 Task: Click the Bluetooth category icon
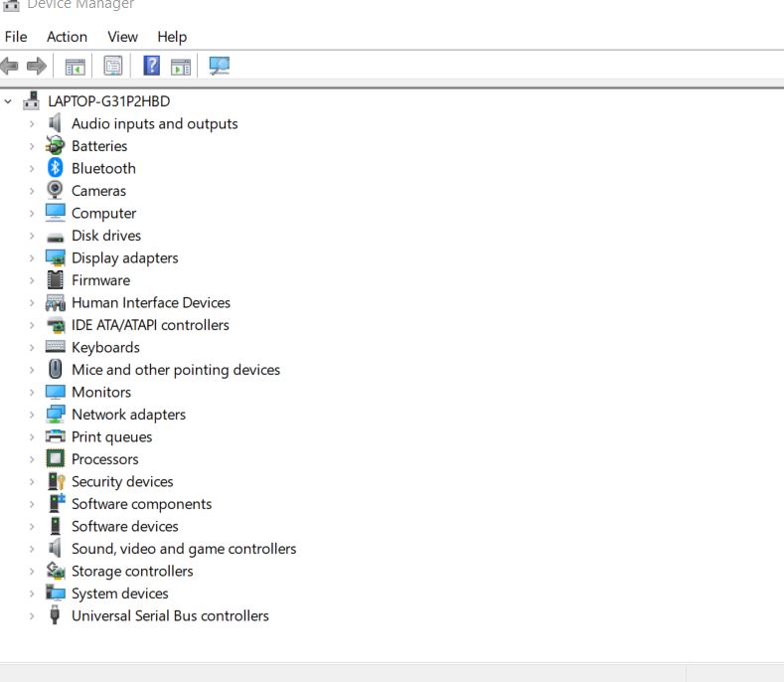pyautogui.click(x=55, y=168)
